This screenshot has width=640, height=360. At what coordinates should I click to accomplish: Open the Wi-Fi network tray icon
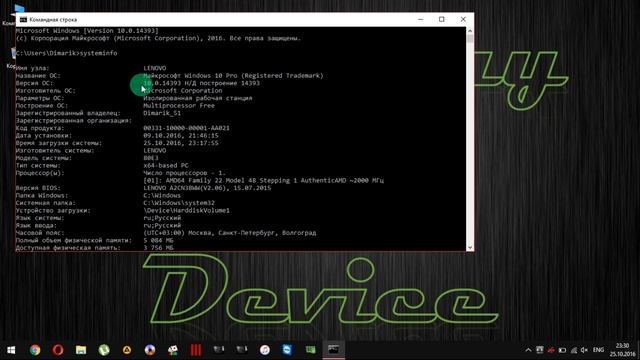pos(573,350)
